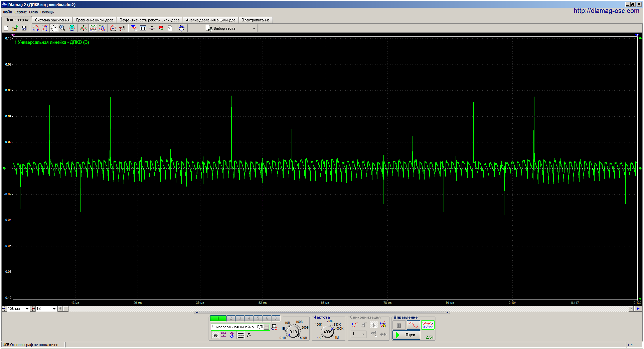This screenshot has height=349, width=644.
Task: Click the cyan waveform stretch icon
Action: [x=72, y=28]
